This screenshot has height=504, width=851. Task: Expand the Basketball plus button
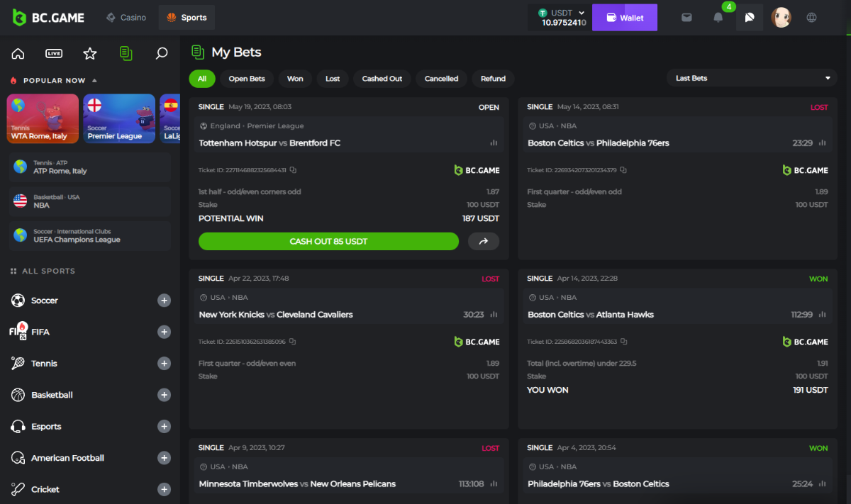pos(164,395)
